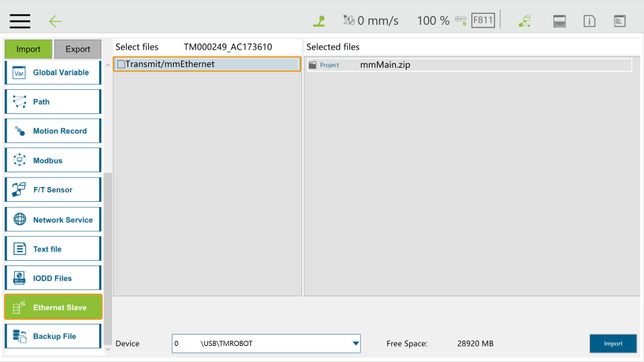
Task: Go back with the green arrow
Action: (54, 21)
